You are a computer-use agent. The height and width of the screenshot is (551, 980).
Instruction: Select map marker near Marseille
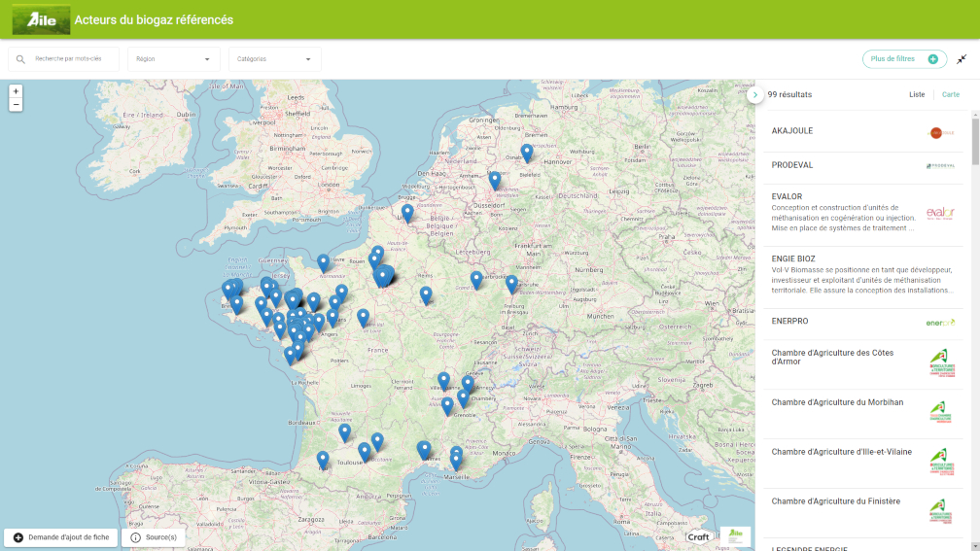[x=456, y=461]
